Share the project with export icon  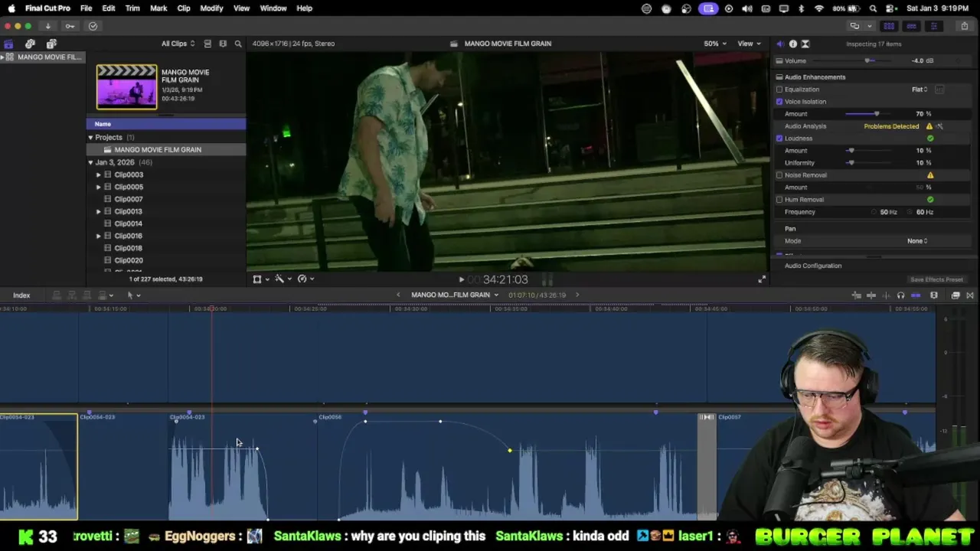click(x=964, y=26)
